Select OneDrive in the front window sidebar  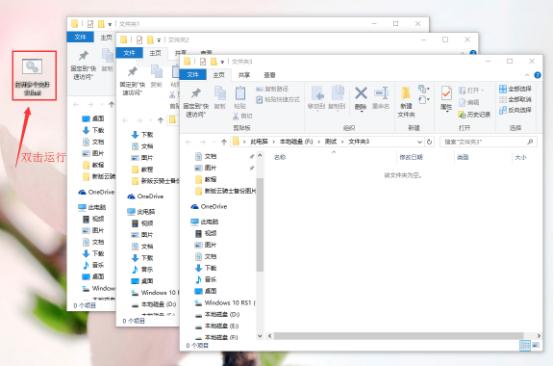click(x=209, y=207)
